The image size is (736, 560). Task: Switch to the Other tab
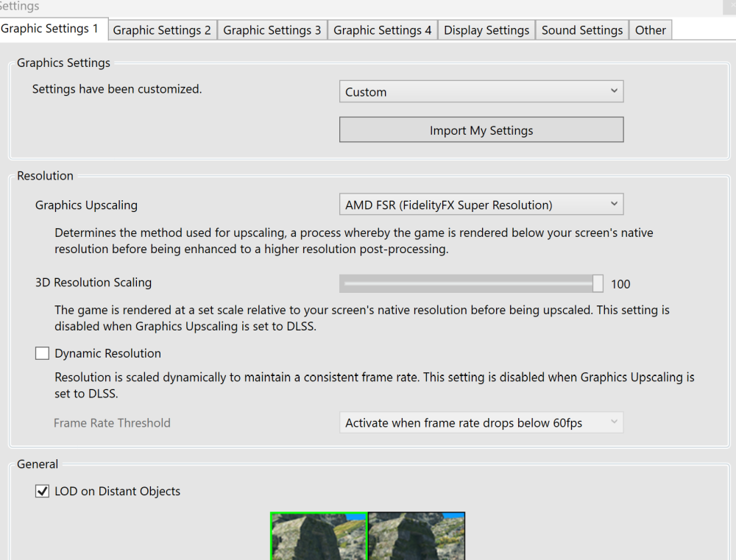(651, 30)
